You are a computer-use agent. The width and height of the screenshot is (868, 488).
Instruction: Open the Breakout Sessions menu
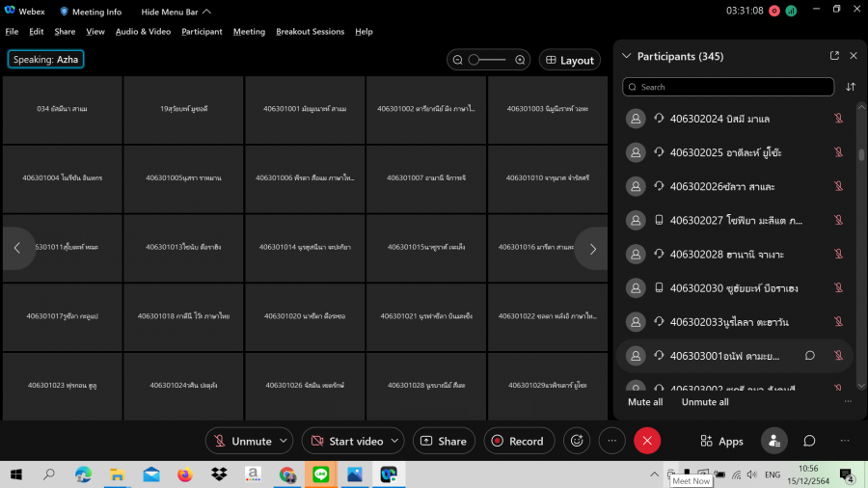[310, 31]
